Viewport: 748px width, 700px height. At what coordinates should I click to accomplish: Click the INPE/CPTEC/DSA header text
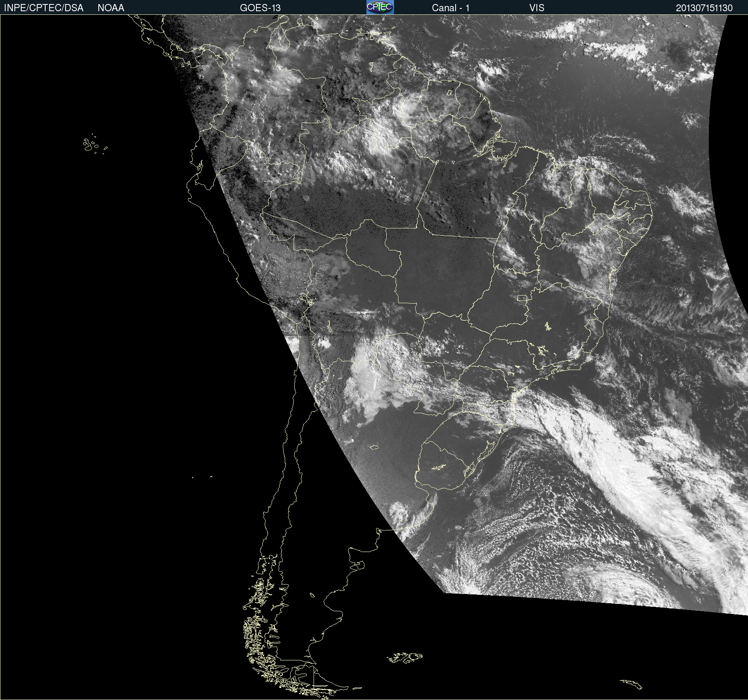[x=44, y=8]
